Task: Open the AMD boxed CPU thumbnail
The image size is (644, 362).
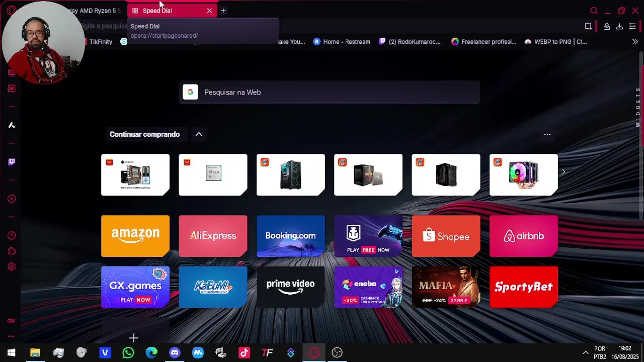Action: pos(368,175)
